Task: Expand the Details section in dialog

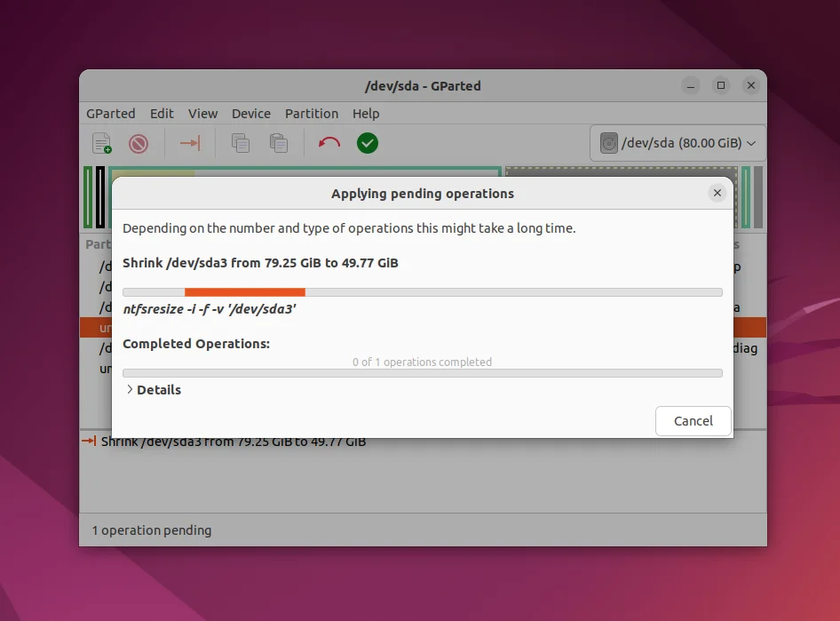Action: coord(154,389)
